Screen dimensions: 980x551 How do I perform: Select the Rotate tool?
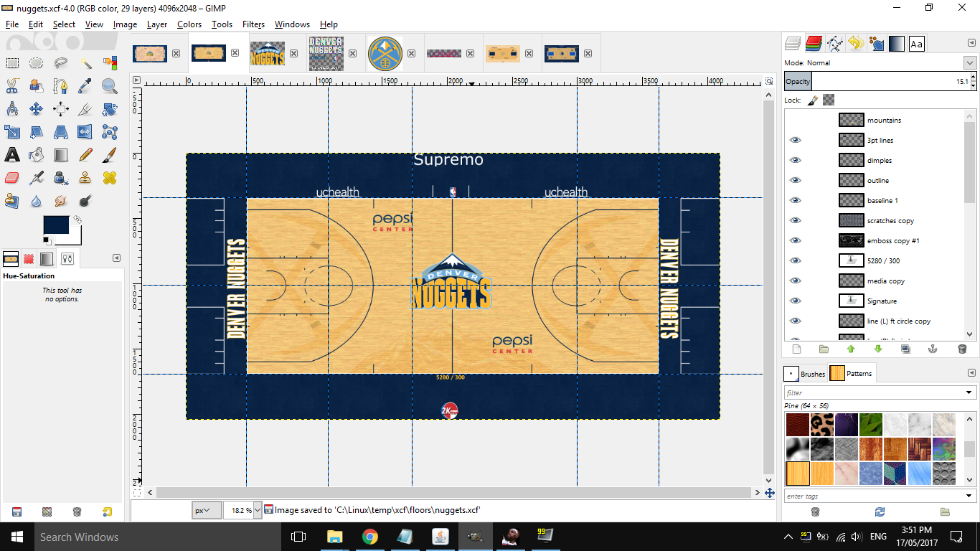point(110,109)
